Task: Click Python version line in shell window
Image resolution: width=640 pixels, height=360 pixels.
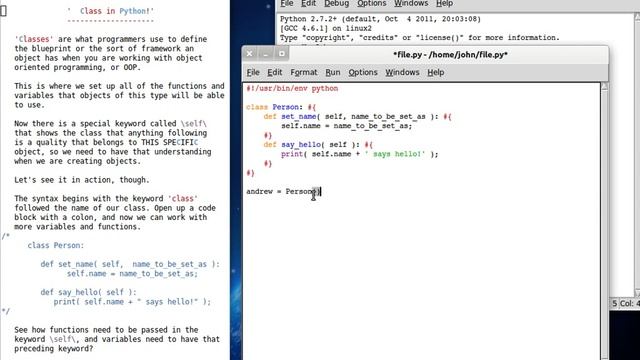Action: [x=380, y=19]
